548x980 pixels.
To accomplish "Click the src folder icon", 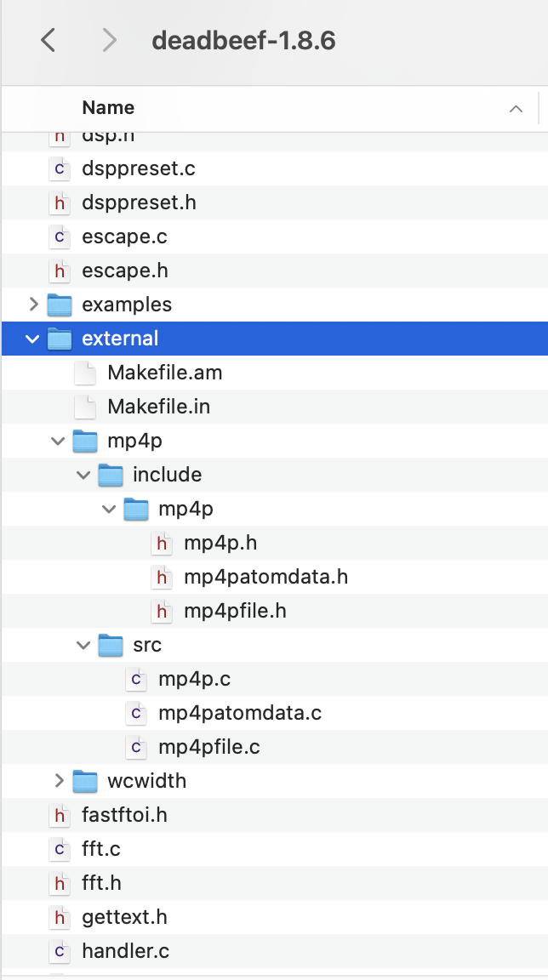I will pyautogui.click(x=111, y=645).
